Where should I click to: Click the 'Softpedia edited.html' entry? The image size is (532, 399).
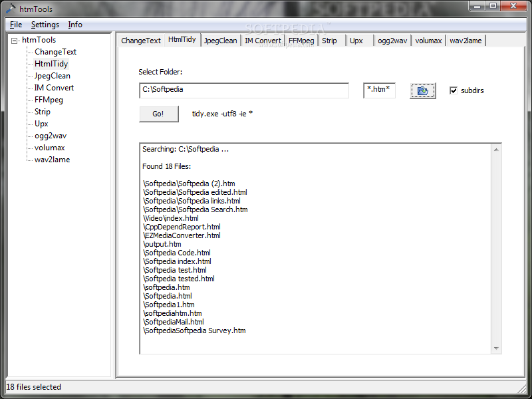pyautogui.click(x=195, y=192)
